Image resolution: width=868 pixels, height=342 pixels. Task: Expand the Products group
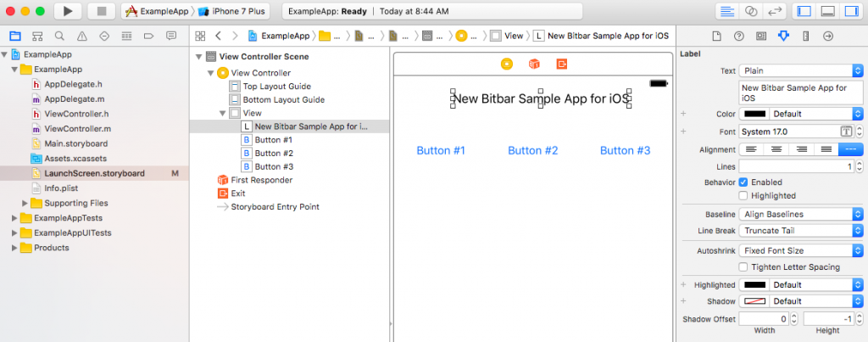coord(14,248)
